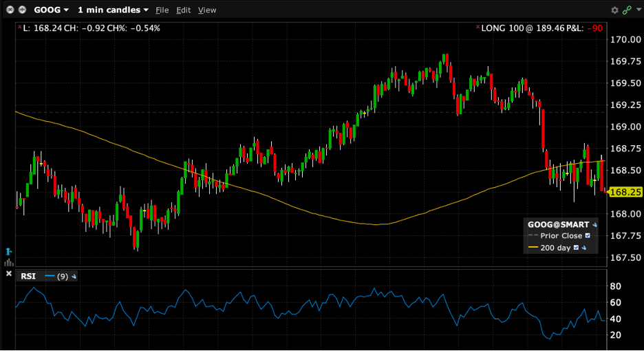Screen dimensions: 644x351
Task: Click the edit arrow next to GOOG@SMART
Action: pos(594,225)
